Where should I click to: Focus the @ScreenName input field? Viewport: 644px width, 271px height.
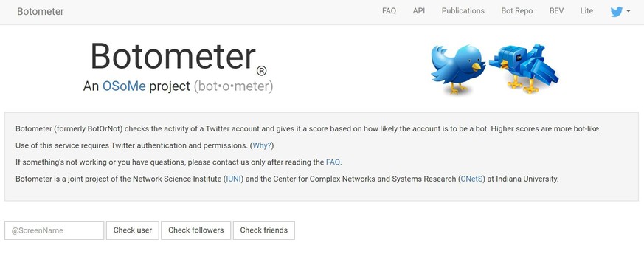pos(54,230)
